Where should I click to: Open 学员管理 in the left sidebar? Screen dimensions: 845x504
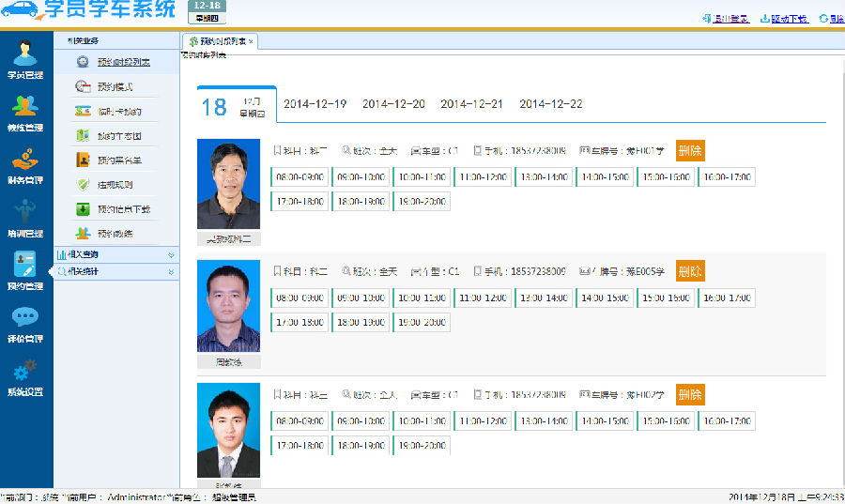coord(25,59)
